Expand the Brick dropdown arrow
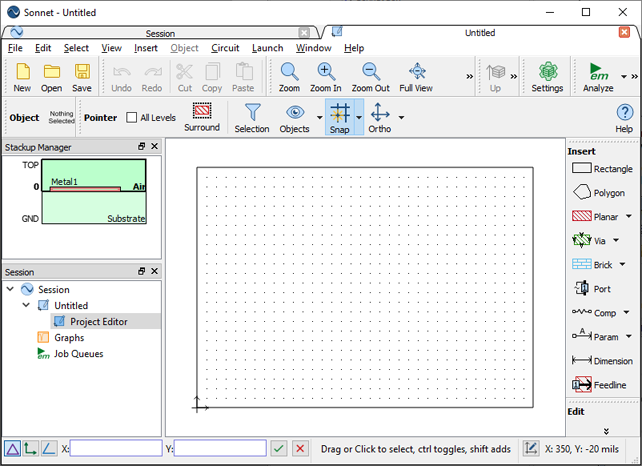 pos(622,265)
